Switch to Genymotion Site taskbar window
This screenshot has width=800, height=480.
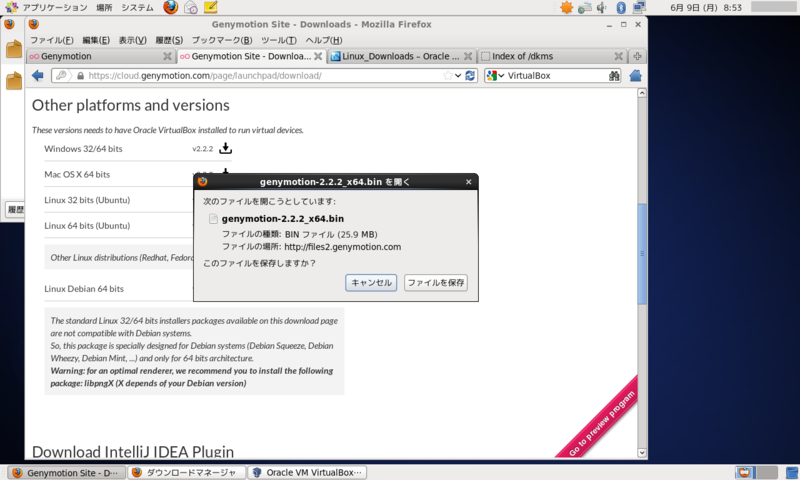click(67, 472)
